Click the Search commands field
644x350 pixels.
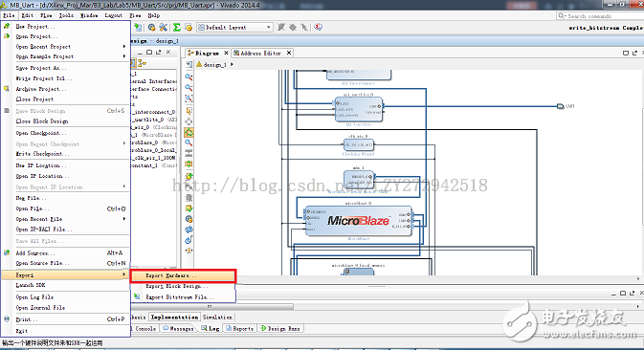[x=601, y=15]
